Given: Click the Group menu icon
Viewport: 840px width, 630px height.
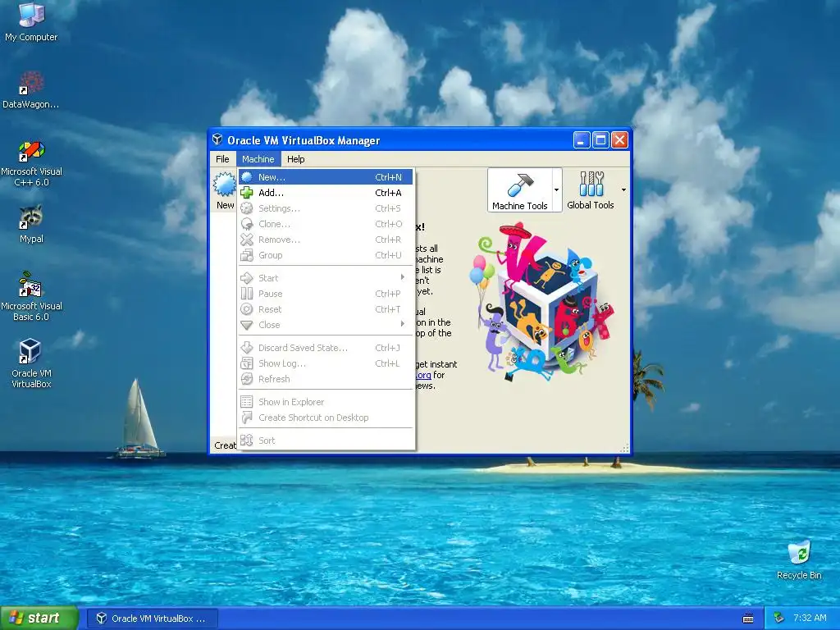Looking at the screenshot, I should (246, 255).
